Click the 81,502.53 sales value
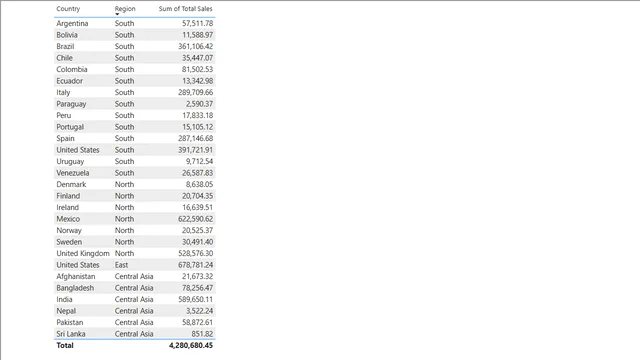 point(198,69)
